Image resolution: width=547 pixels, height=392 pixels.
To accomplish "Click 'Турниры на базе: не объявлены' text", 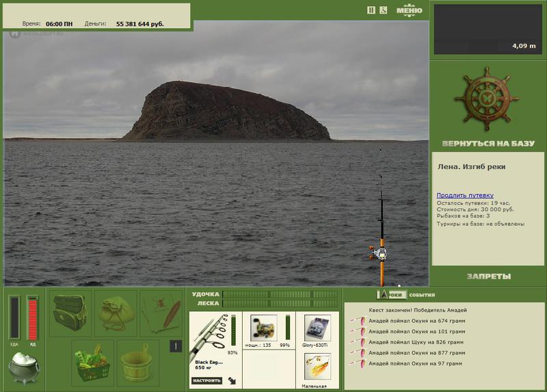I will coord(481,224).
